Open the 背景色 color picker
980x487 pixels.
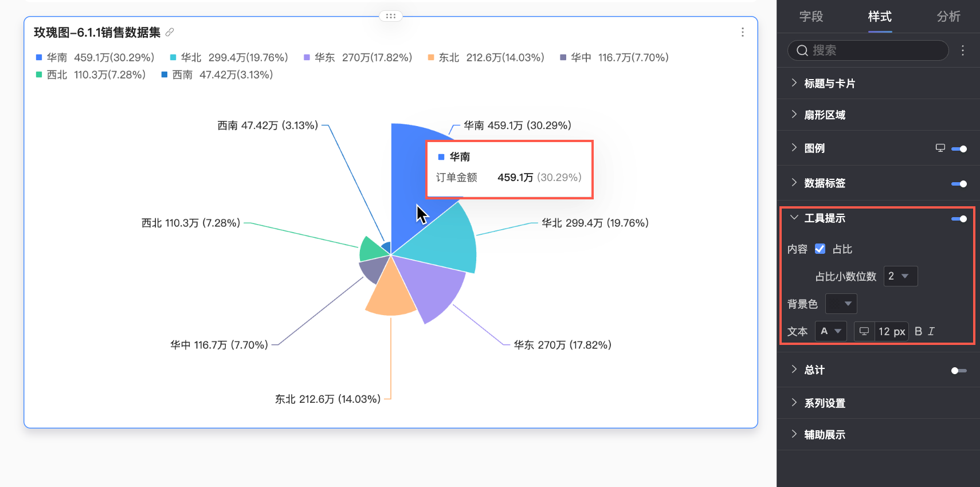[x=841, y=304]
